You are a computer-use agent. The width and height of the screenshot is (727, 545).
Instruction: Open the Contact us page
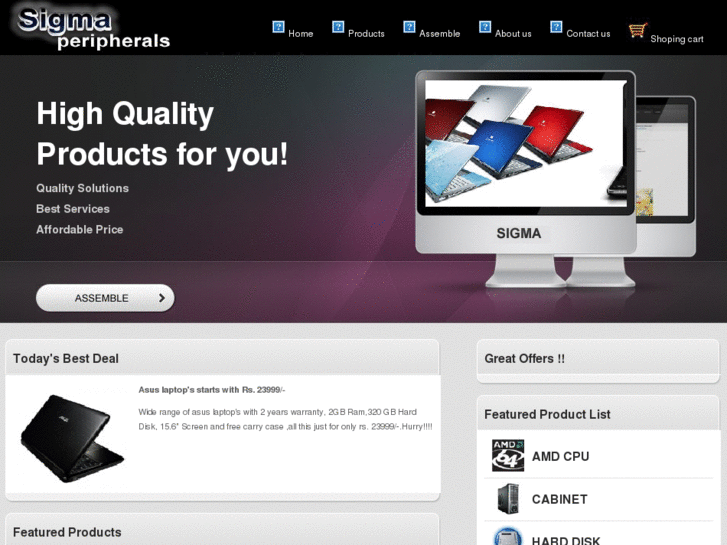[x=588, y=34]
